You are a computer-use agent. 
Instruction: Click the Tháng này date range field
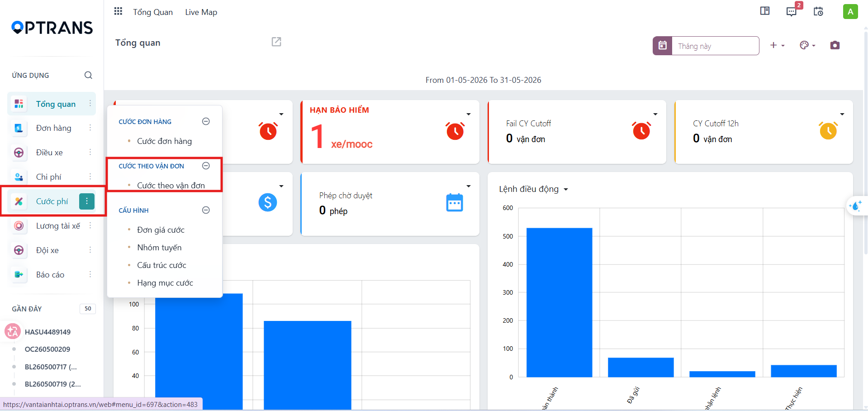tap(715, 46)
